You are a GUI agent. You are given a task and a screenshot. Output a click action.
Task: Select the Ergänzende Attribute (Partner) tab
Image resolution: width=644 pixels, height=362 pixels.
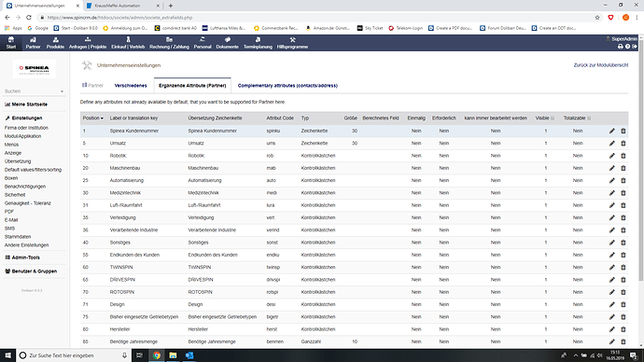click(192, 86)
